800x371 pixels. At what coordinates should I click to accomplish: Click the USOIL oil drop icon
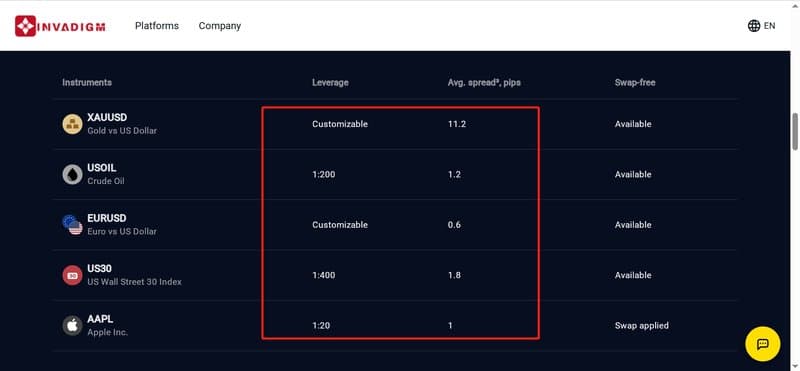point(72,175)
